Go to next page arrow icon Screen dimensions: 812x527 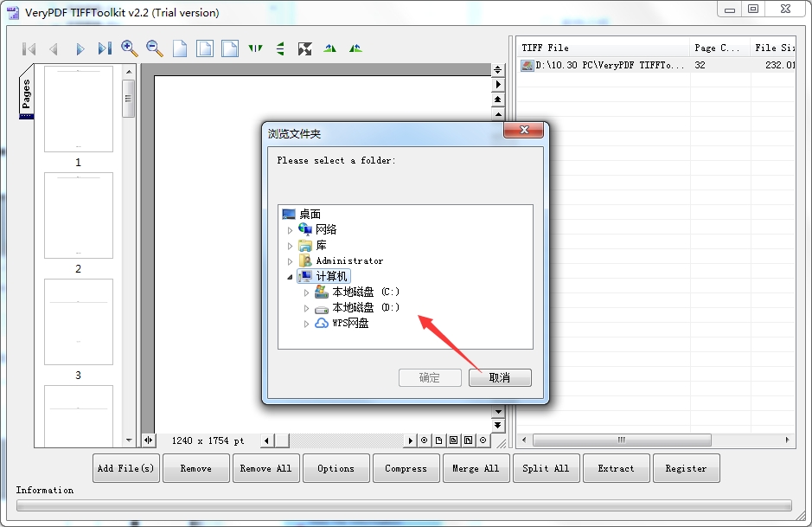[x=80, y=48]
